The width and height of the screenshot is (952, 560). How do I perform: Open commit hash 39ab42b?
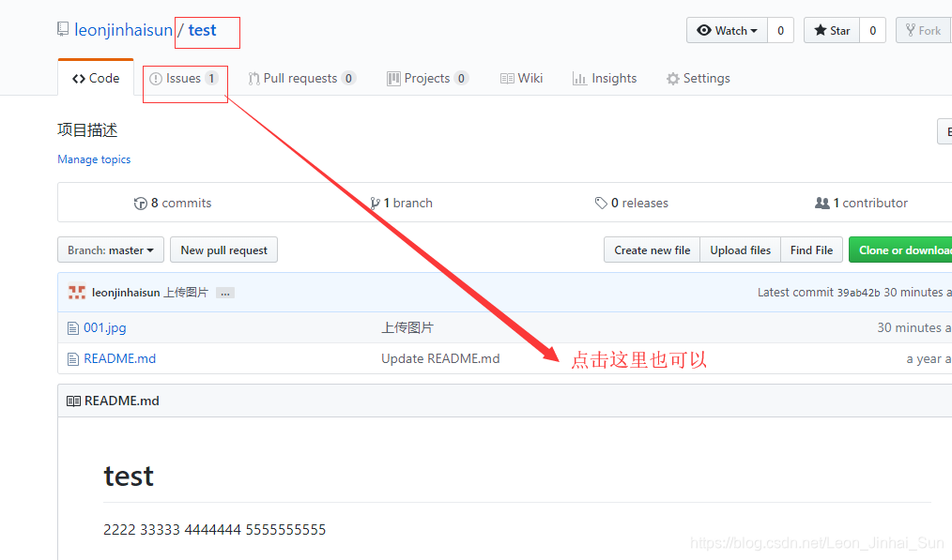[858, 293]
